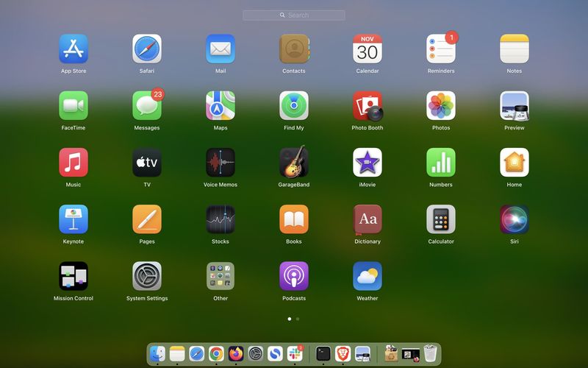Open the Pages app

pos(147,219)
